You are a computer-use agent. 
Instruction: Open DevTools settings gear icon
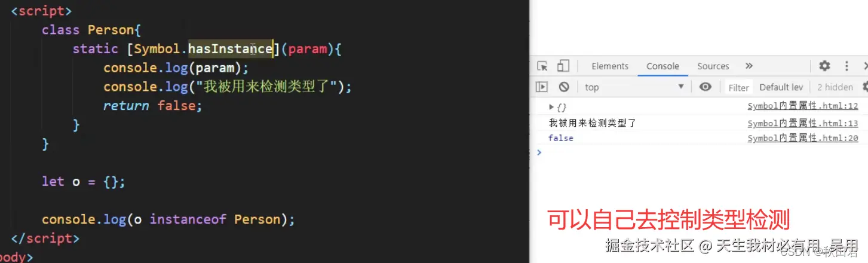pos(824,66)
